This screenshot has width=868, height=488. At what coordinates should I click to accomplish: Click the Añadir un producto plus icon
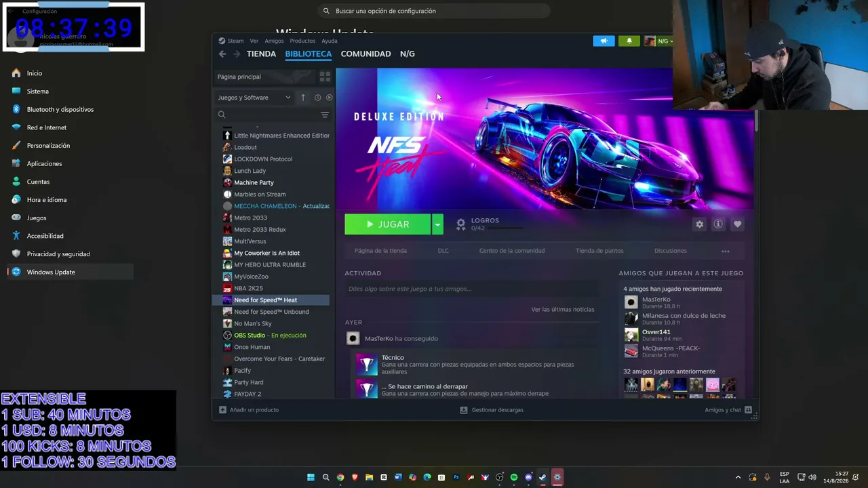(222, 410)
